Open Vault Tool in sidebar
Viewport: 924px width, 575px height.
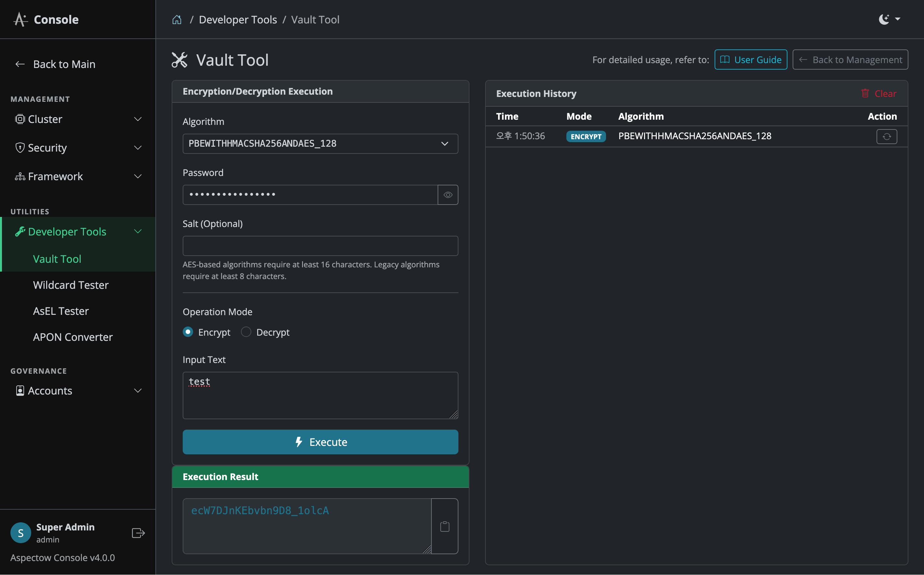click(57, 259)
